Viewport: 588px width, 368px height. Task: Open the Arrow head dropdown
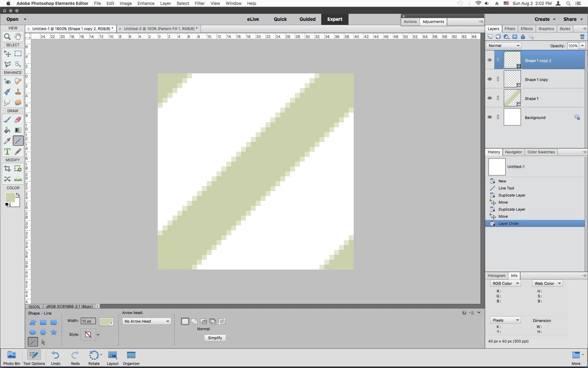[x=147, y=321]
